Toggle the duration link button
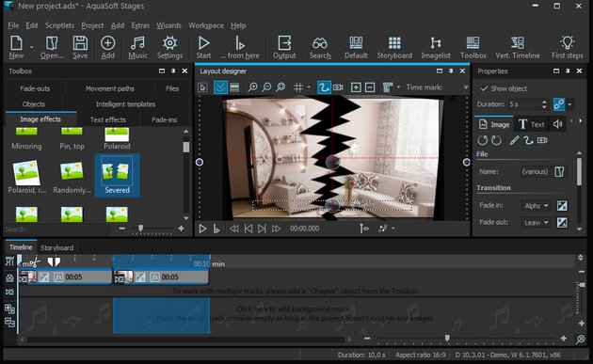The image size is (593, 364). click(559, 104)
